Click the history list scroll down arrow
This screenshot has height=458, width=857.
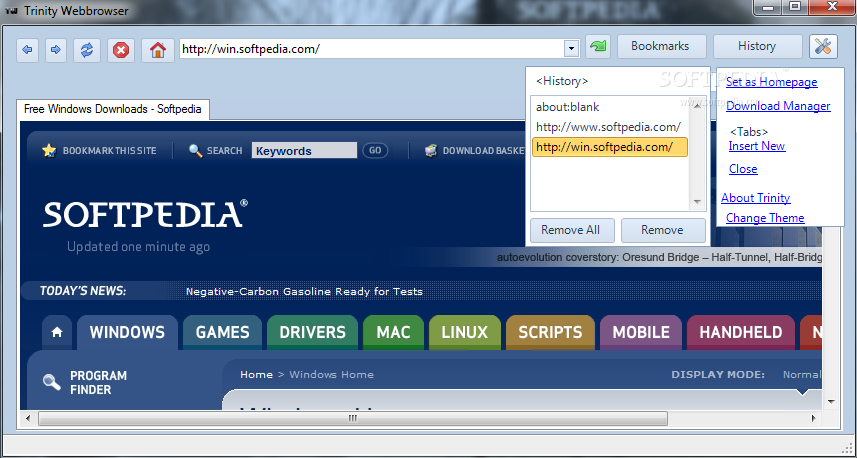(697, 202)
